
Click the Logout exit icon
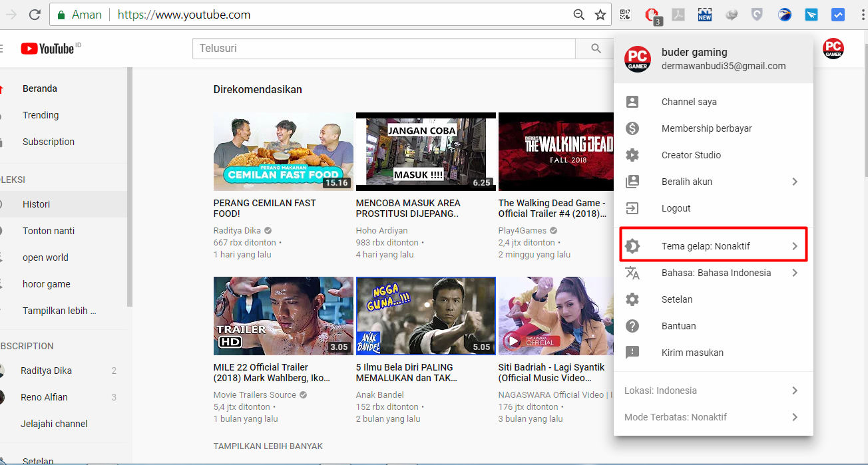pos(632,208)
